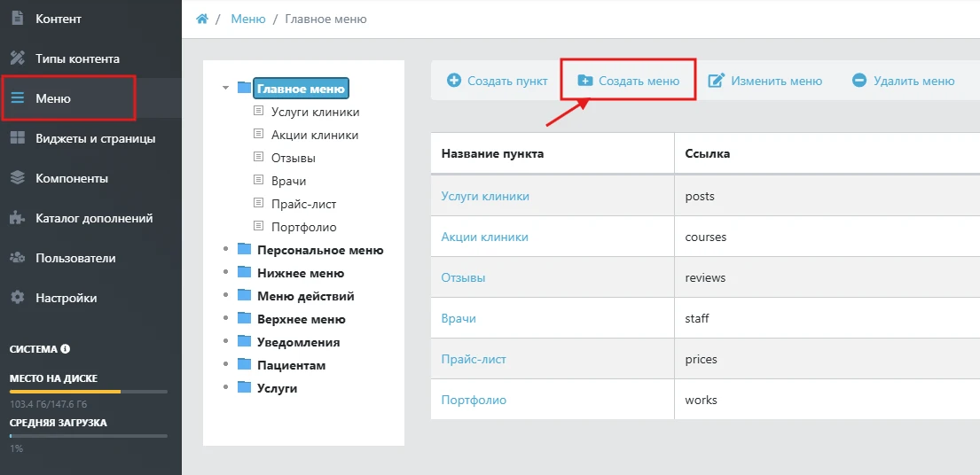Click the Меню breadcrumb link
Screen dimensions: 980x475
tap(248, 19)
